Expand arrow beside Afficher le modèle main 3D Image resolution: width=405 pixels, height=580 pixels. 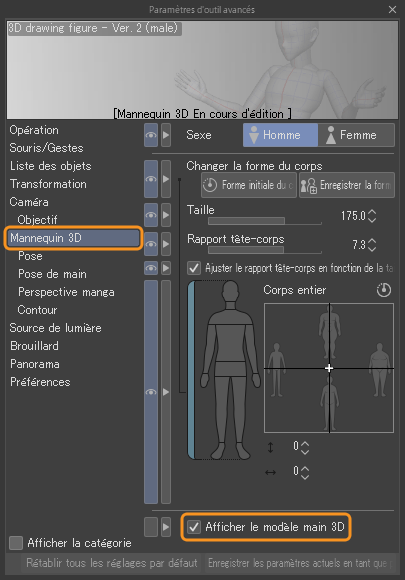[x=166, y=527]
